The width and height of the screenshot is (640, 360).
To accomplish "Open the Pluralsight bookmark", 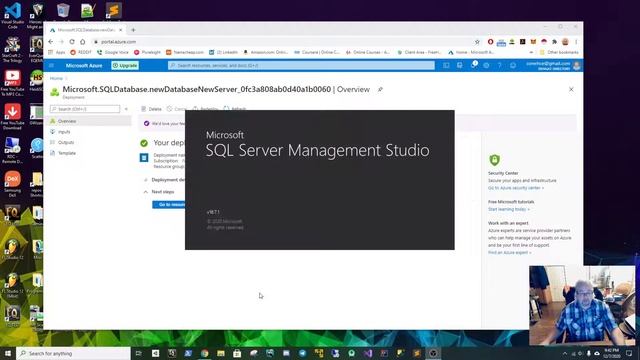I will (147, 52).
